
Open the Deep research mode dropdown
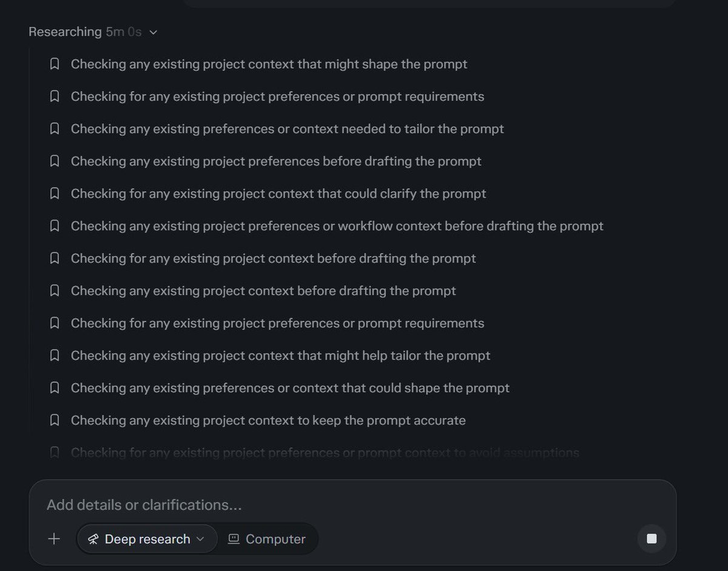pos(147,539)
